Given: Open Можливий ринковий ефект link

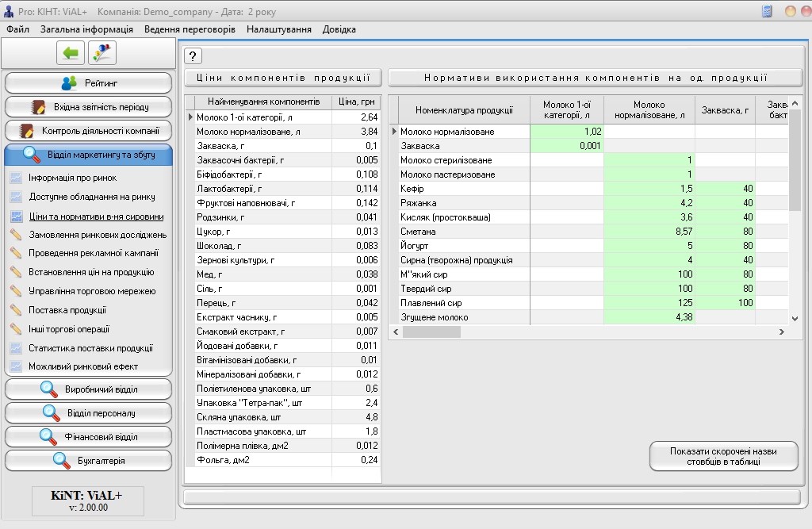Looking at the screenshot, I should tap(83, 366).
